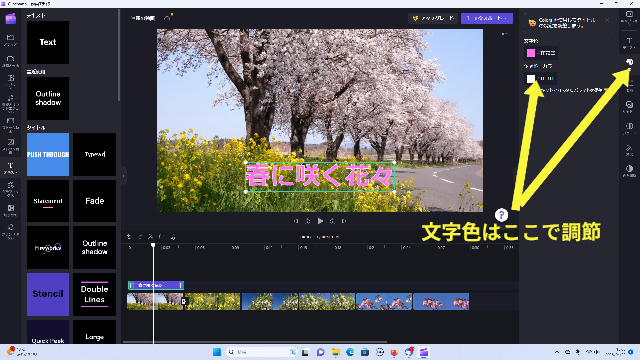Open the Stock images tab in sidebar
The image size is (640, 360).
pos(10,145)
